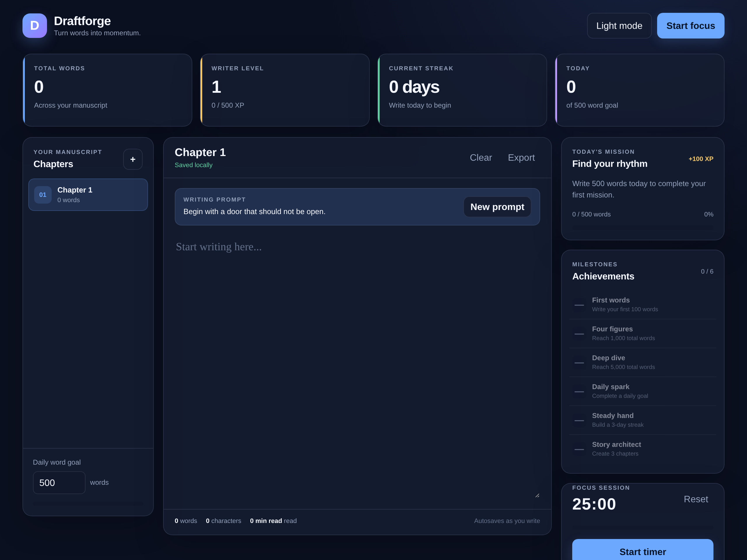This screenshot has height=560, width=747.
Task: Click '0%' mission percentage label
Action: (x=708, y=214)
